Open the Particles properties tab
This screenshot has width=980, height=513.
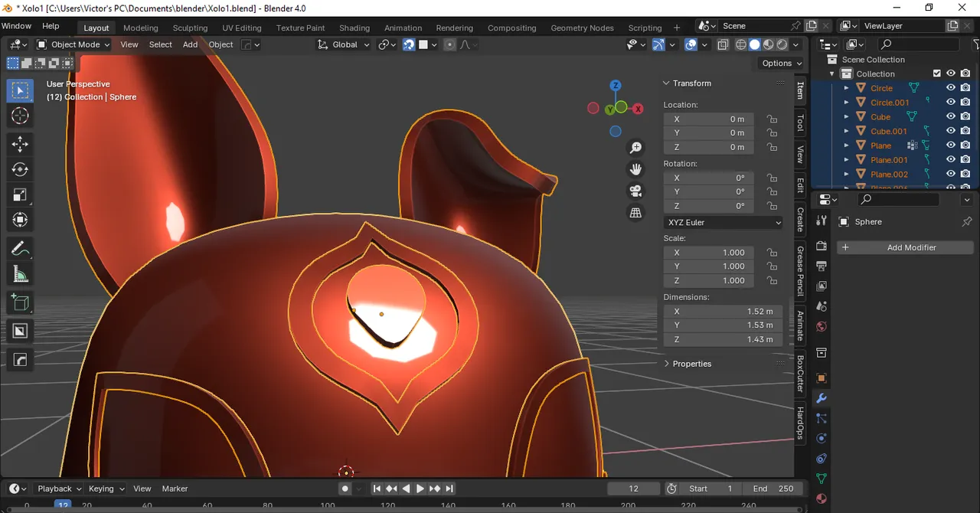point(822,419)
